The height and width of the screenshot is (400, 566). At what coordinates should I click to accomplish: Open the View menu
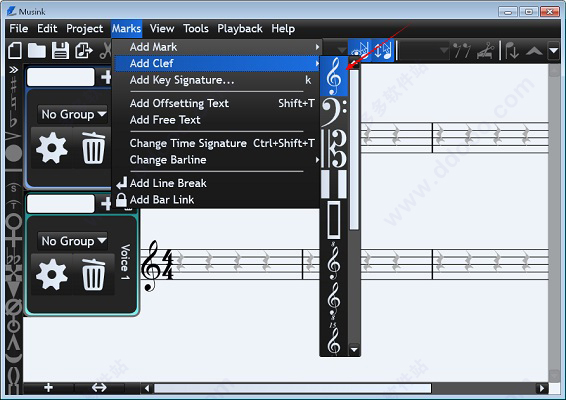(162, 29)
